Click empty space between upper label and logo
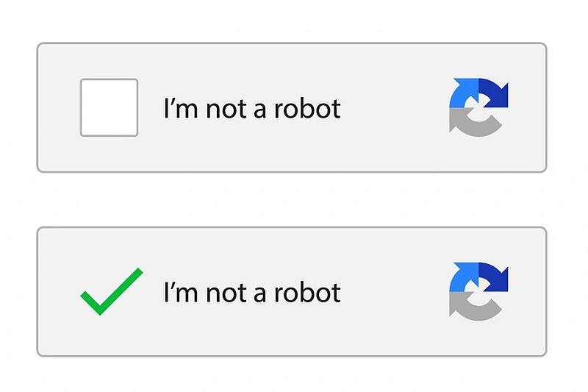The height and width of the screenshot is (392, 588). pyautogui.click(x=393, y=109)
